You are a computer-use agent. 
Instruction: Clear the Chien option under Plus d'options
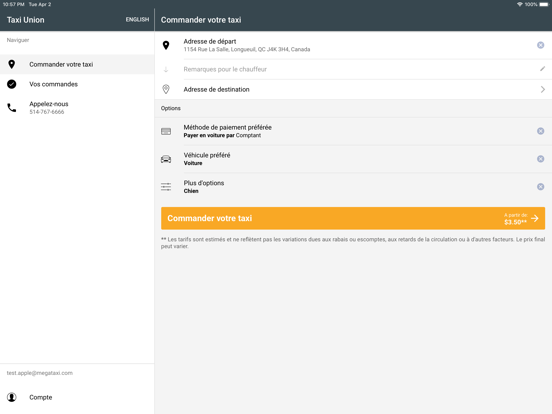tap(540, 187)
